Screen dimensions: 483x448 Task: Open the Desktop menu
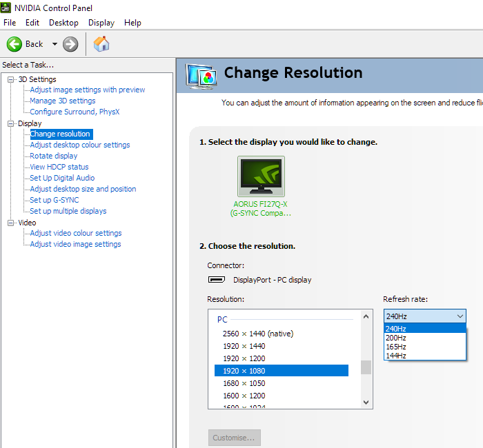pos(63,23)
